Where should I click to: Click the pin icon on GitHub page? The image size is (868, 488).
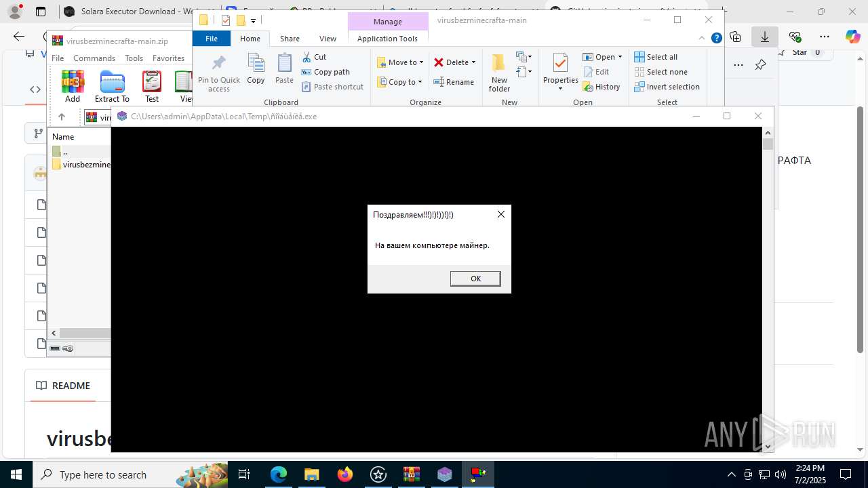(760, 65)
